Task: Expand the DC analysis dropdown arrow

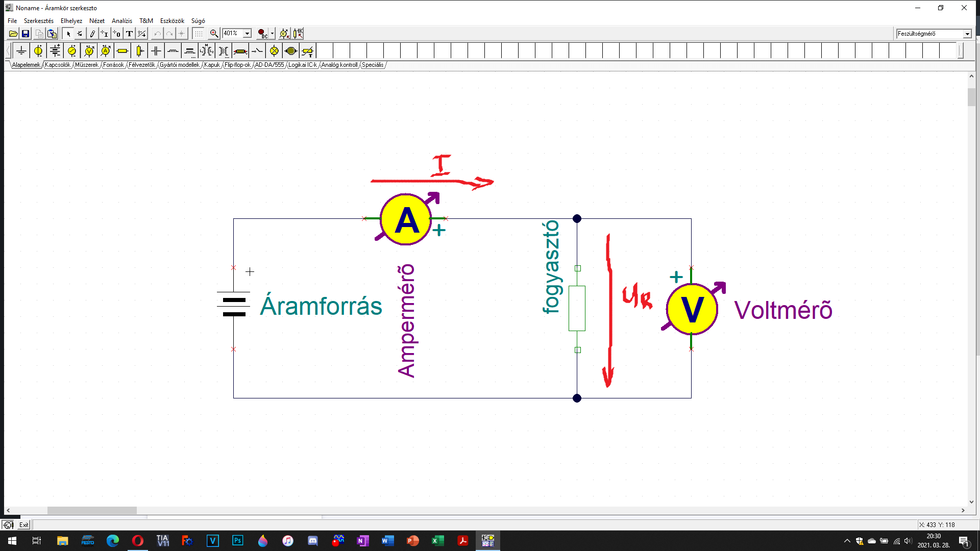Action: [272, 34]
